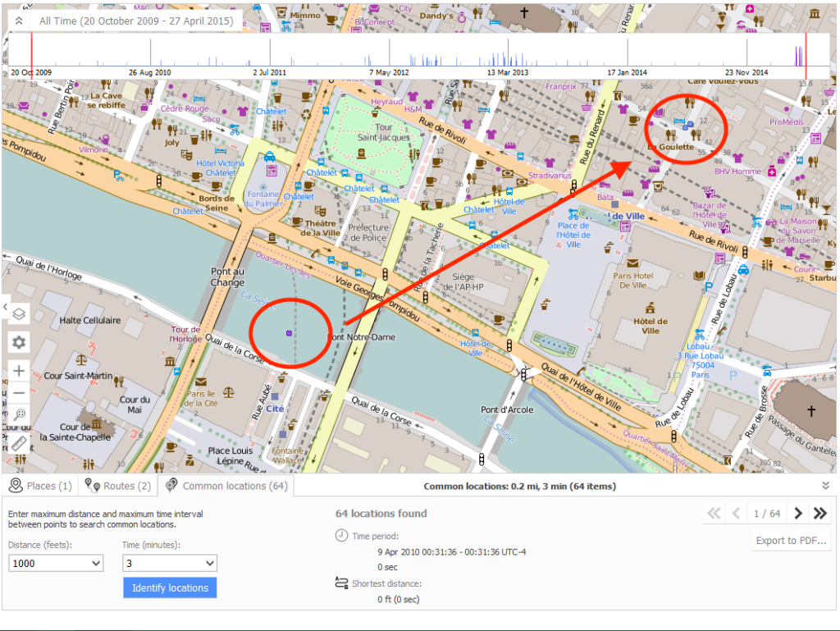
Task: Click the Cité metro station label
Action: [x=275, y=409]
